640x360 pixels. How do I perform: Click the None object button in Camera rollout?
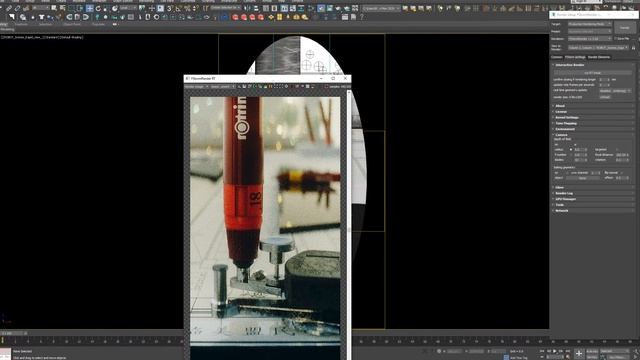tap(583, 178)
